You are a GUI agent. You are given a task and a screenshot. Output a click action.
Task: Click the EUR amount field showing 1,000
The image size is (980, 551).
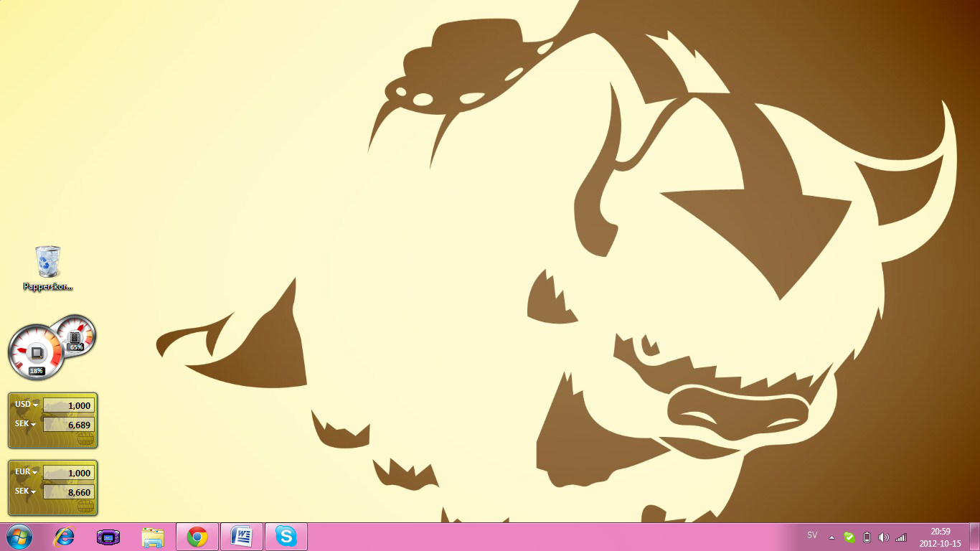click(69, 473)
